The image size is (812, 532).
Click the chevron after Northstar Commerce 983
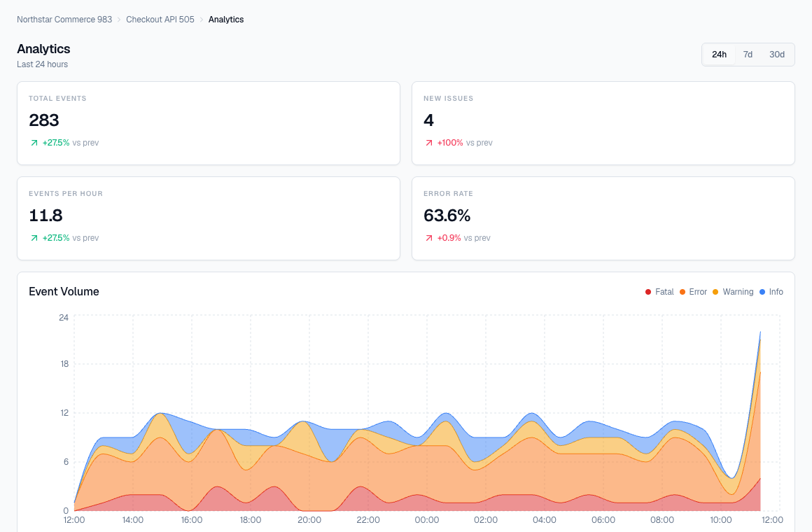click(118, 20)
